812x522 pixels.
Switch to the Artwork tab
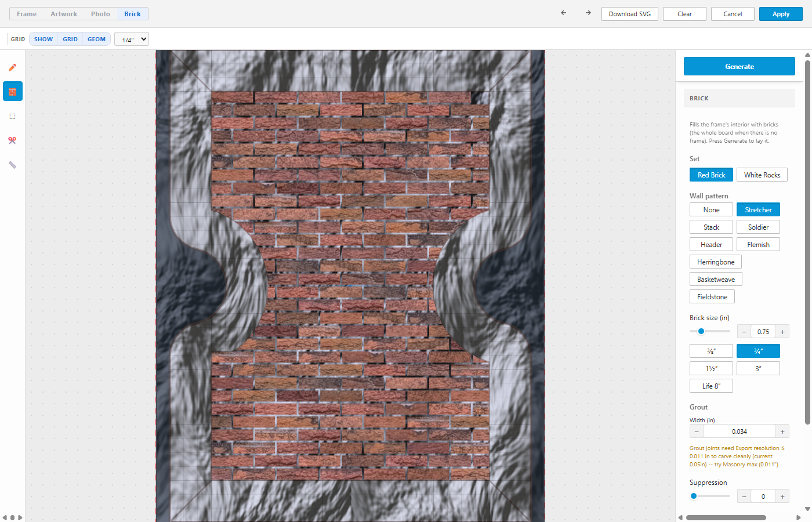pyautogui.click(x=64, y=14)
